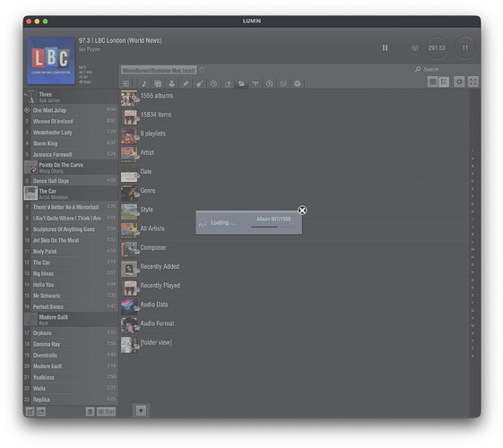The image size is (503, 448).
Task: Open the 8 playlists entry
Action: [294, 135]
